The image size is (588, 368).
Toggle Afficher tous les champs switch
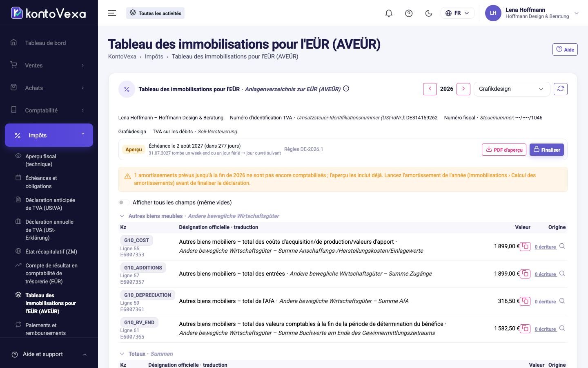[124, 202]
